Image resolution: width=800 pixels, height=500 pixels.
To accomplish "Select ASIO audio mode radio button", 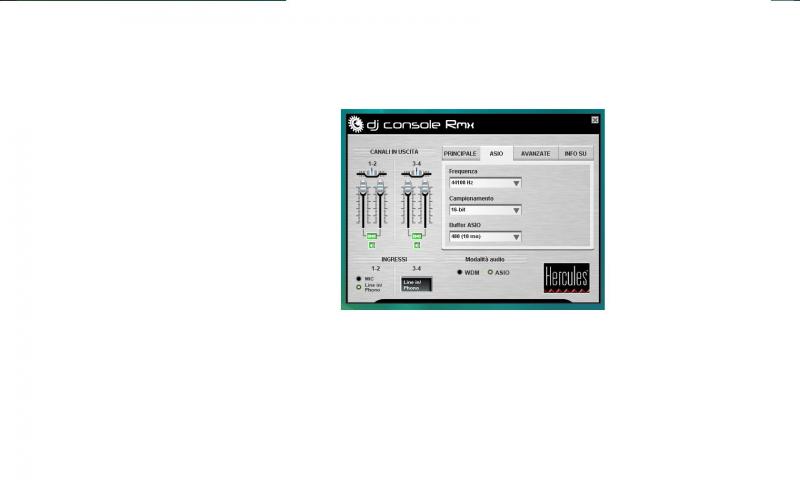I will pos(490,272).
